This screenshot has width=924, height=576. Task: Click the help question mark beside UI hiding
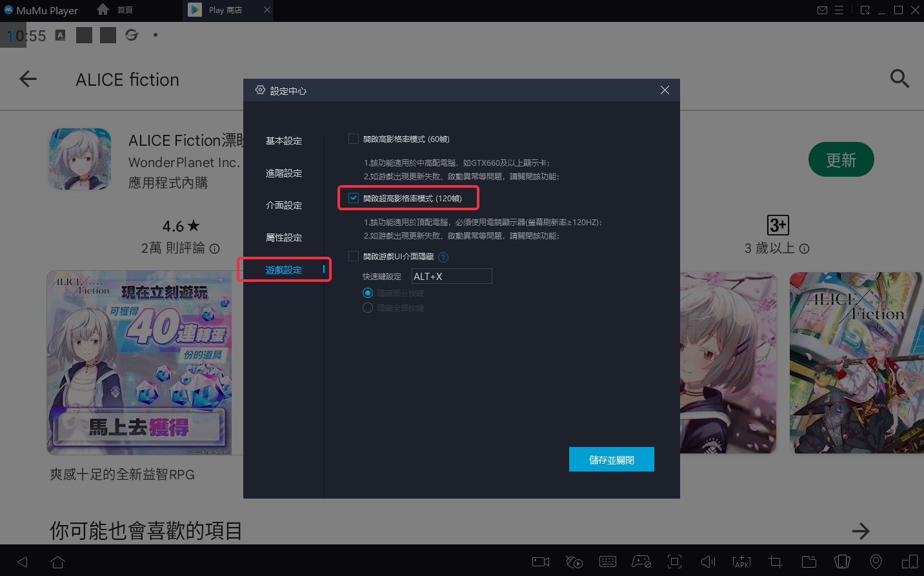[x=443, y=257]
